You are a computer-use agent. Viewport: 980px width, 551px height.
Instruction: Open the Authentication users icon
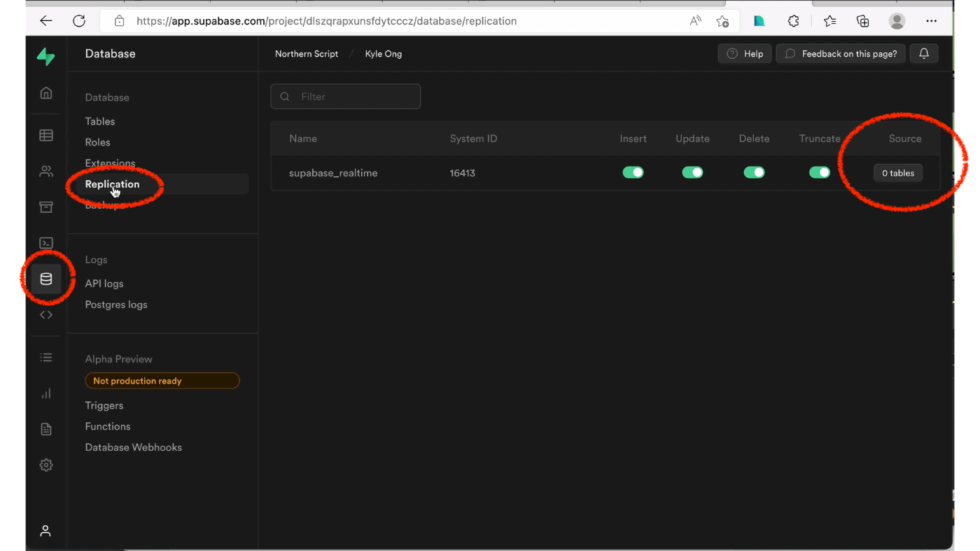click(46, 171)
